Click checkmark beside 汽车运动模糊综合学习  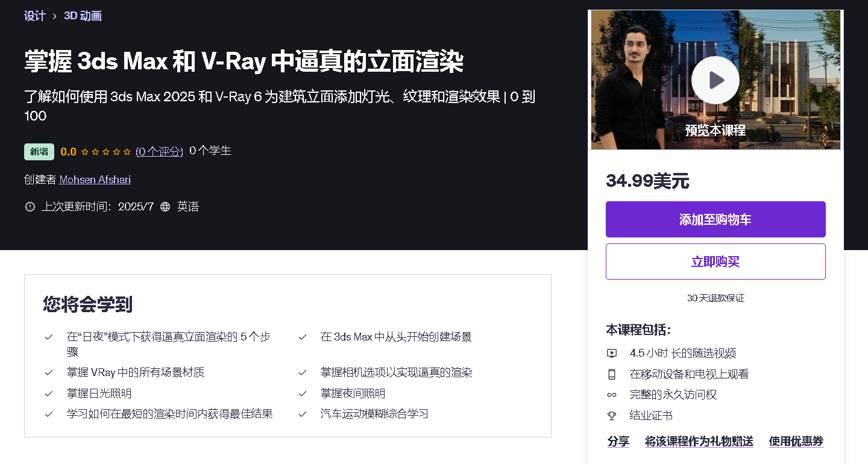point(303,414)
